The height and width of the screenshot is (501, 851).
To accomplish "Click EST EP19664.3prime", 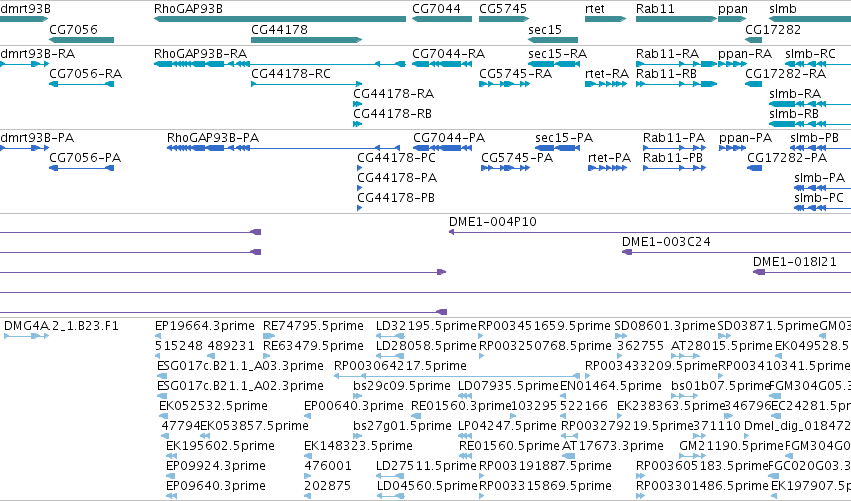I will [157, 337].
